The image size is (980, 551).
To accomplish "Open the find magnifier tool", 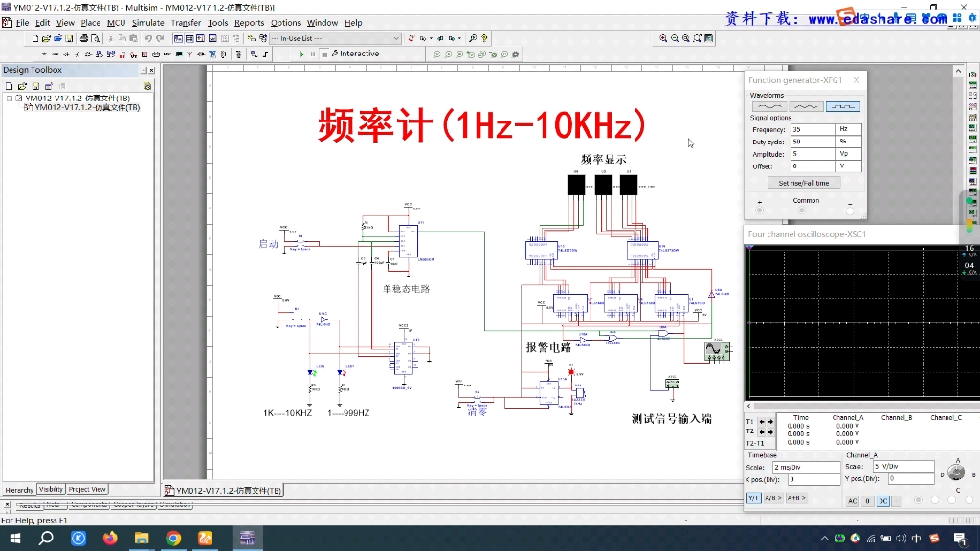I will click(473, 38).
